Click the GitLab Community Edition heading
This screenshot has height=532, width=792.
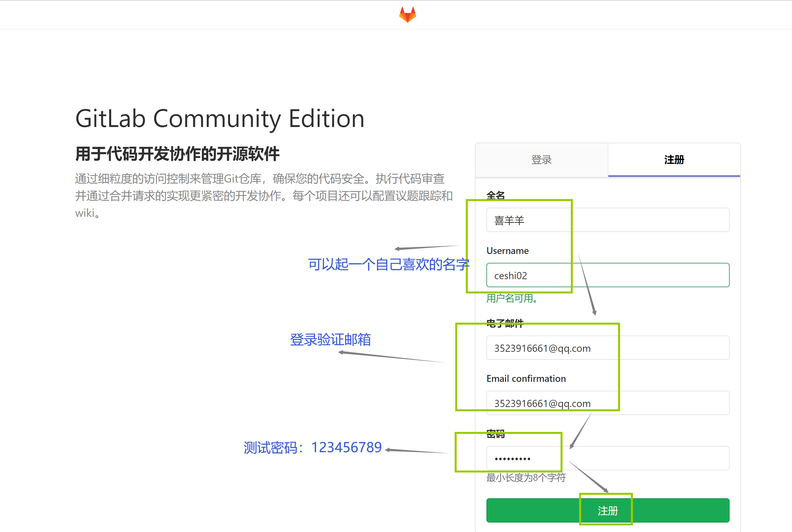pos(220,119)
